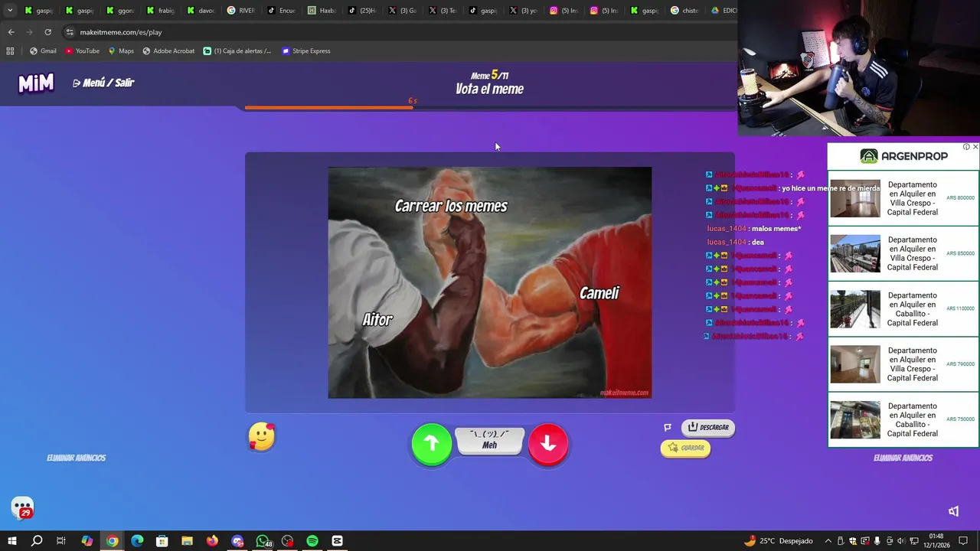Open the chat bubble with 29 badge
980x551 pixels.
pyautogui.click(x=22, y=508)
